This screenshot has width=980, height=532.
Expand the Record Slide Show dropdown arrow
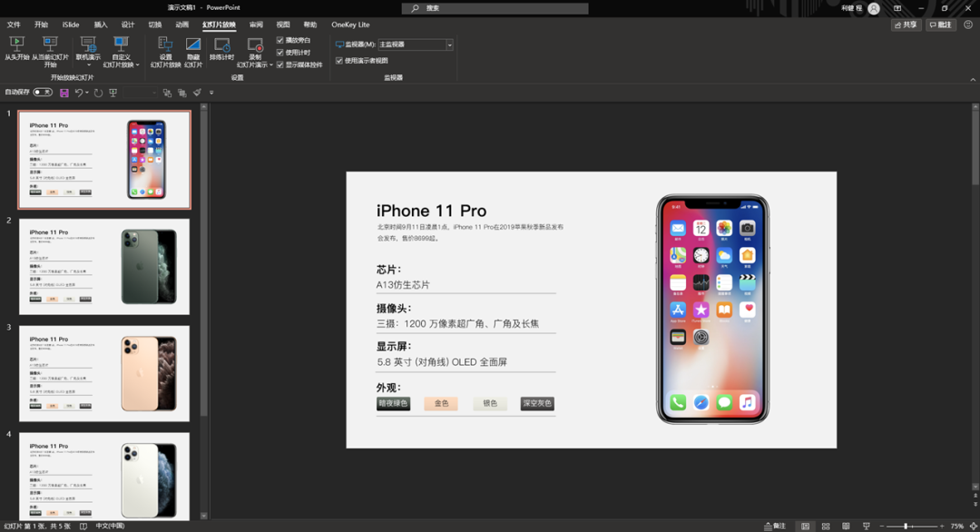click(x=271, y=65)
